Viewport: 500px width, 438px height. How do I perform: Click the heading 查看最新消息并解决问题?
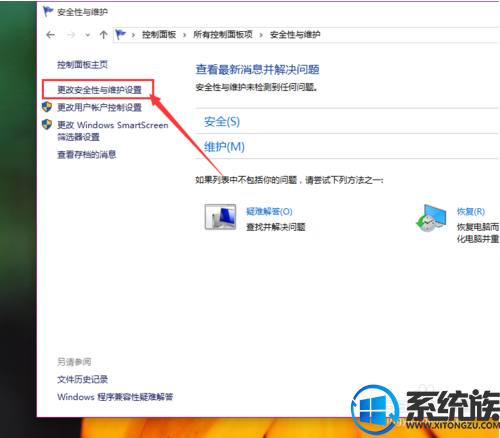[257, 69]
